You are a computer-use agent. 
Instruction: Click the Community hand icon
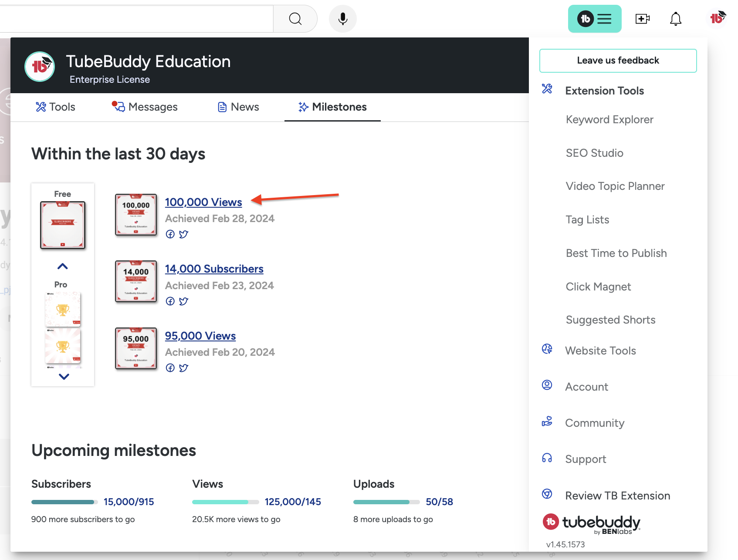547,421
